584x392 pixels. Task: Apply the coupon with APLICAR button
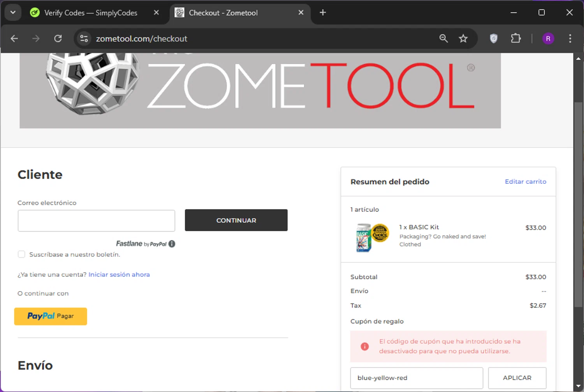[517, 378]
